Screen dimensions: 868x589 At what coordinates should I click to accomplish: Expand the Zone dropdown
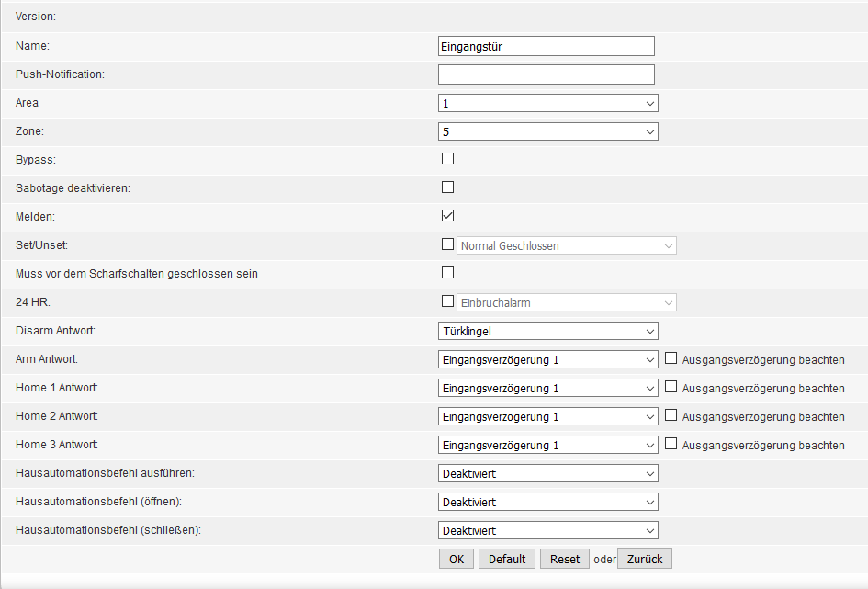click(547, 131)
